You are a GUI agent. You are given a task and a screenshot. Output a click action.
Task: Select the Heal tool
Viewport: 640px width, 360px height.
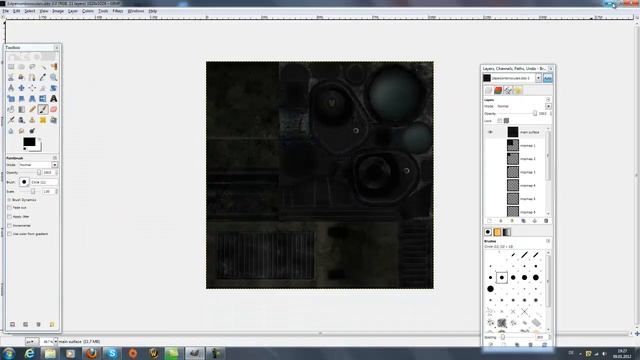(x=43, y=120)
